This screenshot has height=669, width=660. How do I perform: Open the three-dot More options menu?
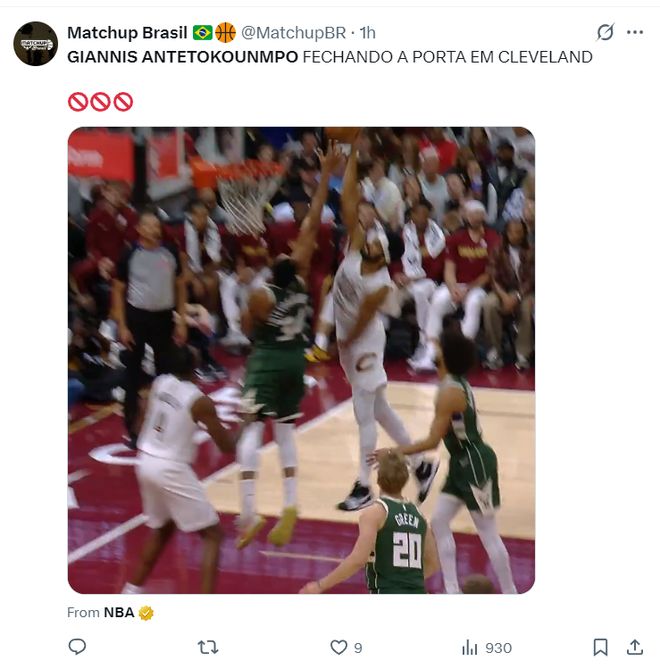[x=635, y=32]
